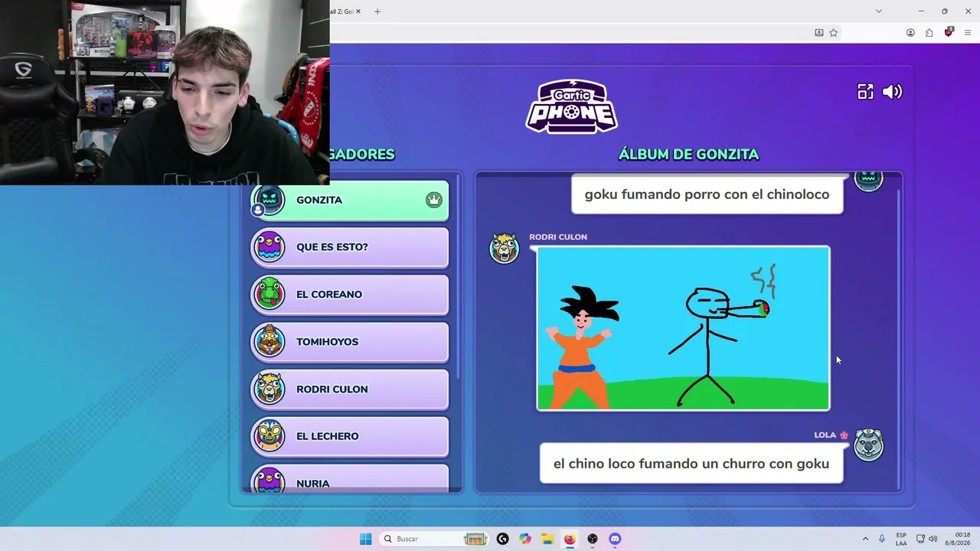Click the install/save page icon in address bar

coord(819,33)
